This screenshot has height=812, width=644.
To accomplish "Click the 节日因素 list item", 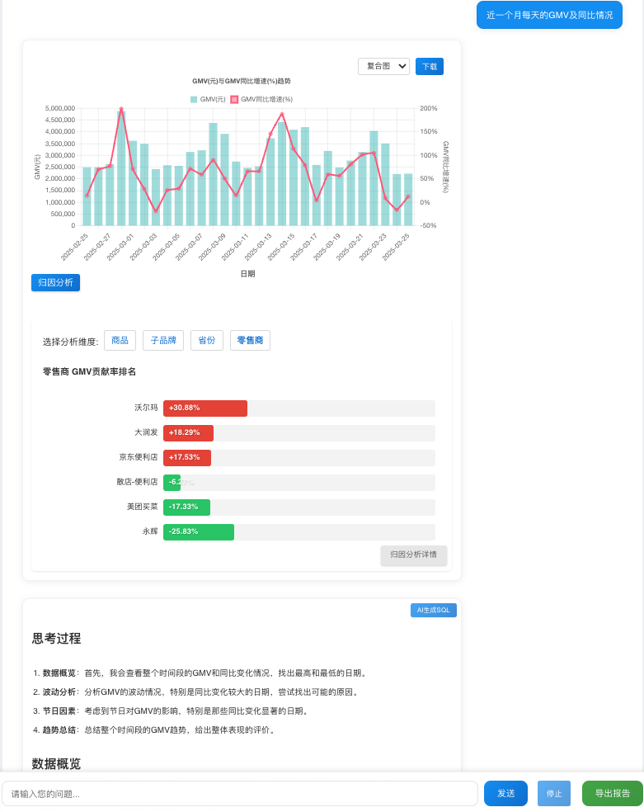I will 172,711.
